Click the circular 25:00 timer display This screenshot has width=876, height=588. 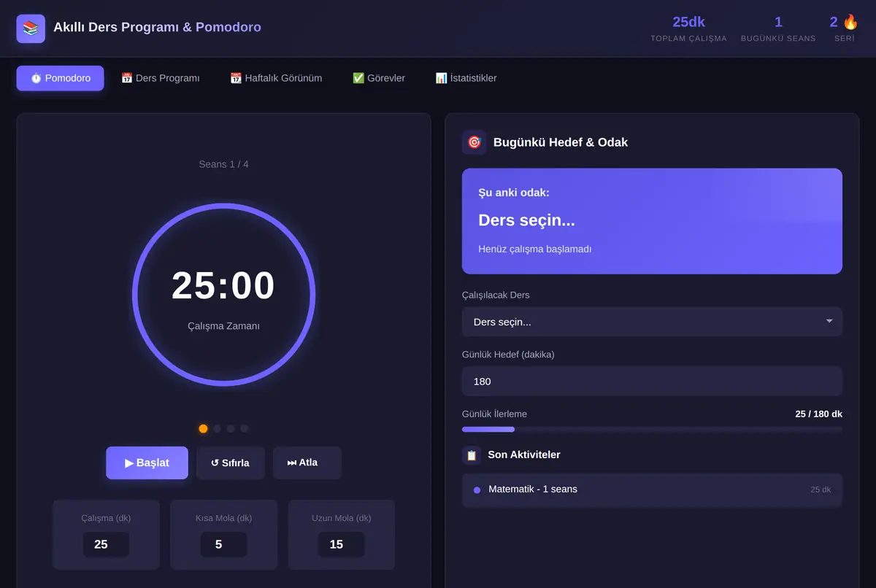pos(223,294)
